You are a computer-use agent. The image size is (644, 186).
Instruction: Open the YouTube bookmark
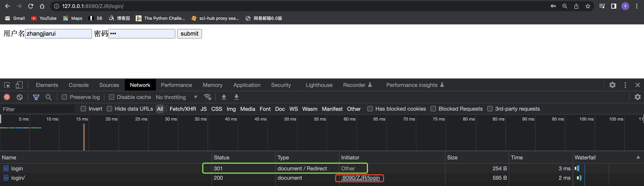pyautogui.click(x=44, y=18)
